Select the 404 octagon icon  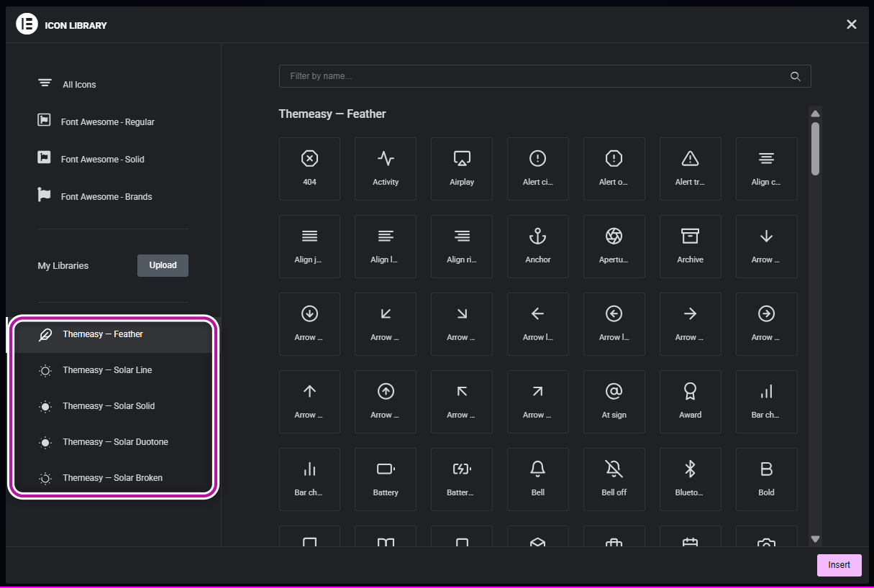click(x=309, y=169)
